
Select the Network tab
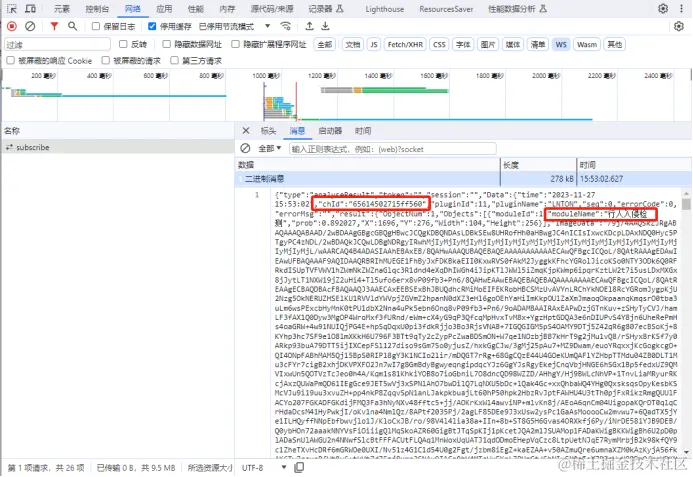click(x=133, y=9)
